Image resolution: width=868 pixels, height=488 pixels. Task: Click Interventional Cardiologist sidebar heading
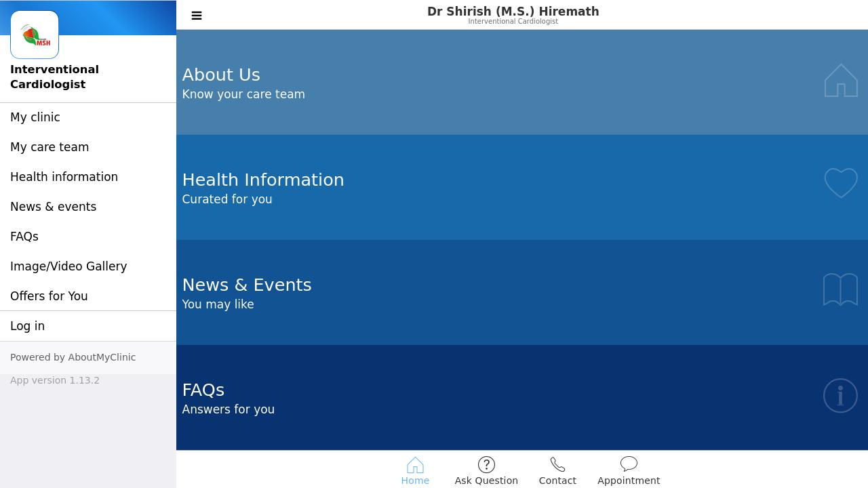pyautogui.click(x=54, y=77)
